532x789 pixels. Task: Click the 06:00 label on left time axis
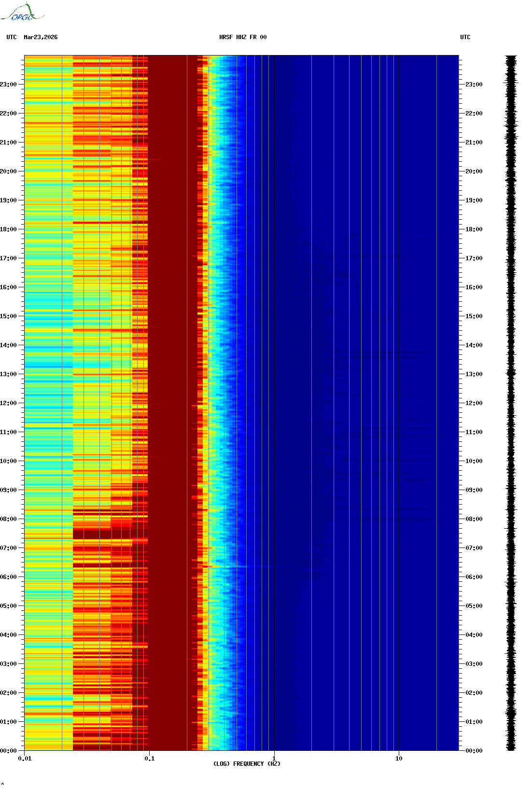pos(8,577)
